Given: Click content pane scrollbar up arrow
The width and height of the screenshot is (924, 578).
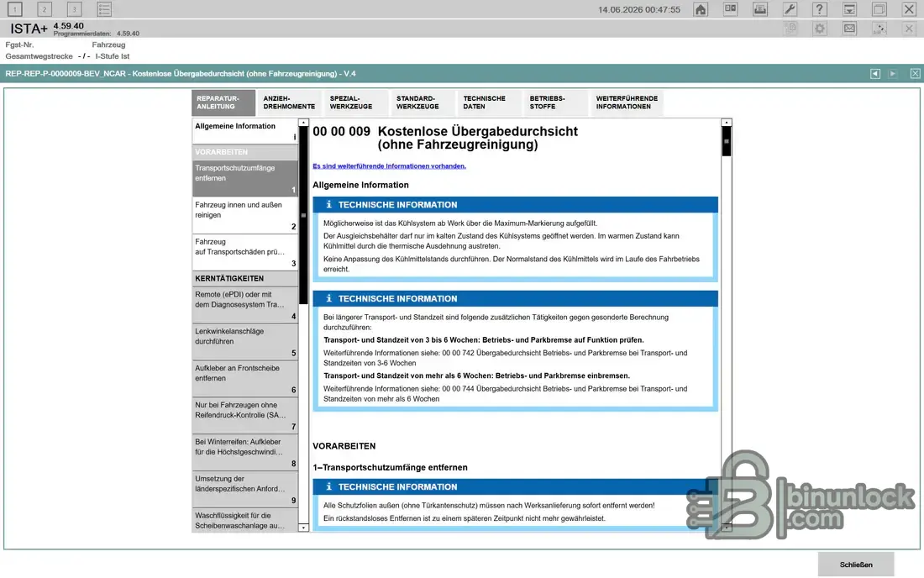Looking at the screenshot, I should pos(727,123).
